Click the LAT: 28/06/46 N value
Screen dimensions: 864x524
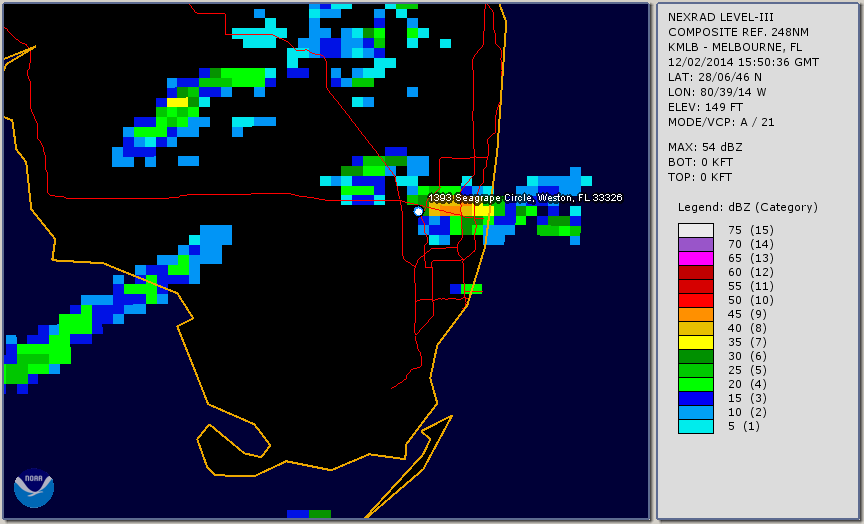[x=715, y=77]
